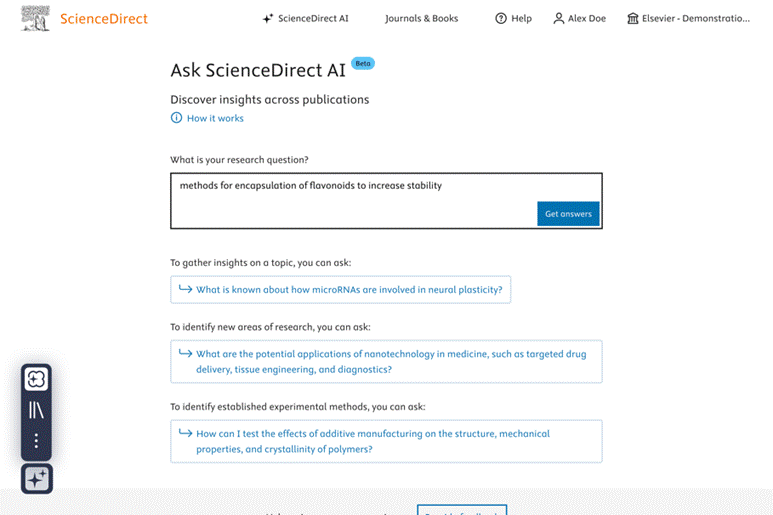
Task: Click the Elsevier institution building icon
Action: click(x=633, y=19)
